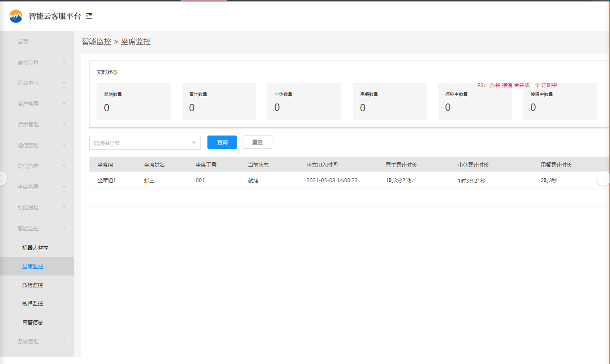Click the 2021-05-08 14:00:23 cell
Screen dimensions: 610x364
[332, 180]
